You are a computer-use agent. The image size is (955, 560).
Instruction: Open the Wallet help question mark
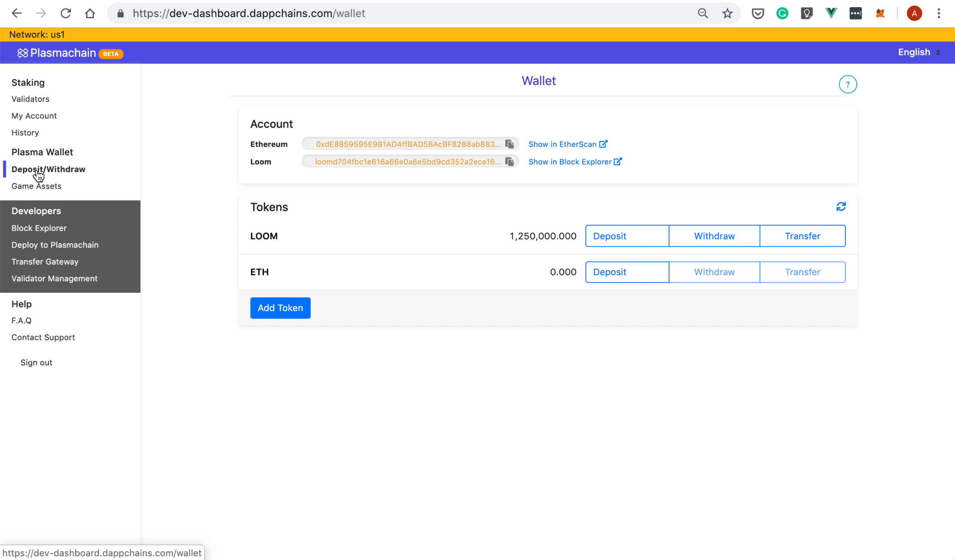(x=848, y=84)
